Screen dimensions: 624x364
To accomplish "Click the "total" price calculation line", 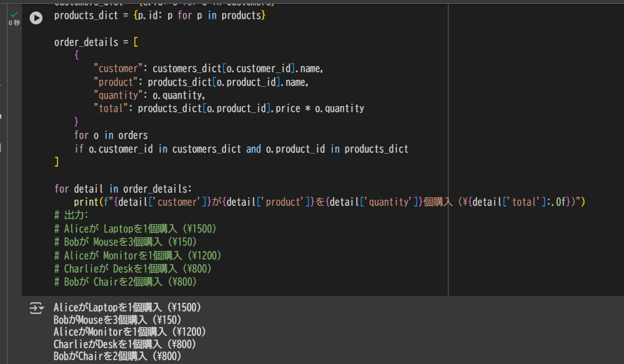I will click(x=229, y=109).
